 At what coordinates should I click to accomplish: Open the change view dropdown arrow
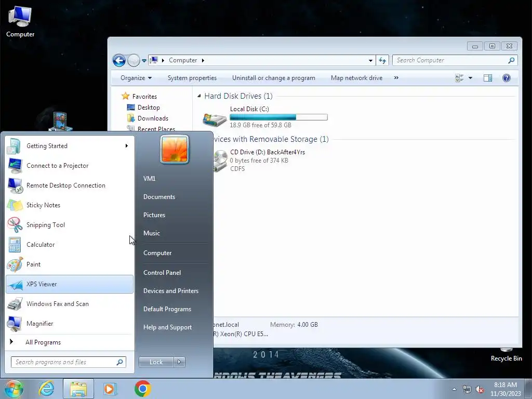(x=470, y=78)
